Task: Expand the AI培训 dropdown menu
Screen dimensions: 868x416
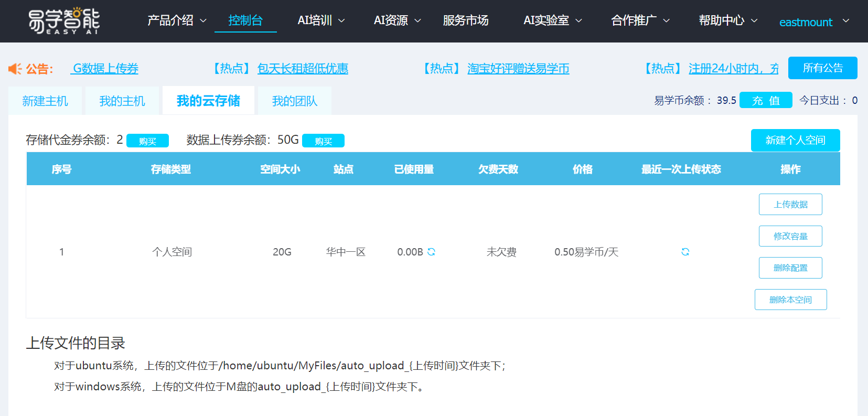Action: click(321, 20)
